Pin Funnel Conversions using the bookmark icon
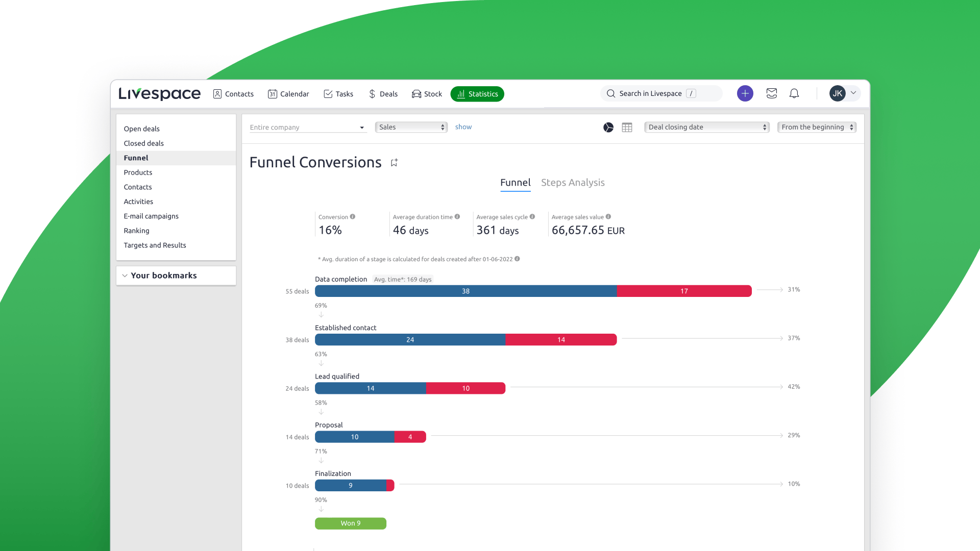Image resolution: width=980 pixels, height=551 pixels. (394, 162)
